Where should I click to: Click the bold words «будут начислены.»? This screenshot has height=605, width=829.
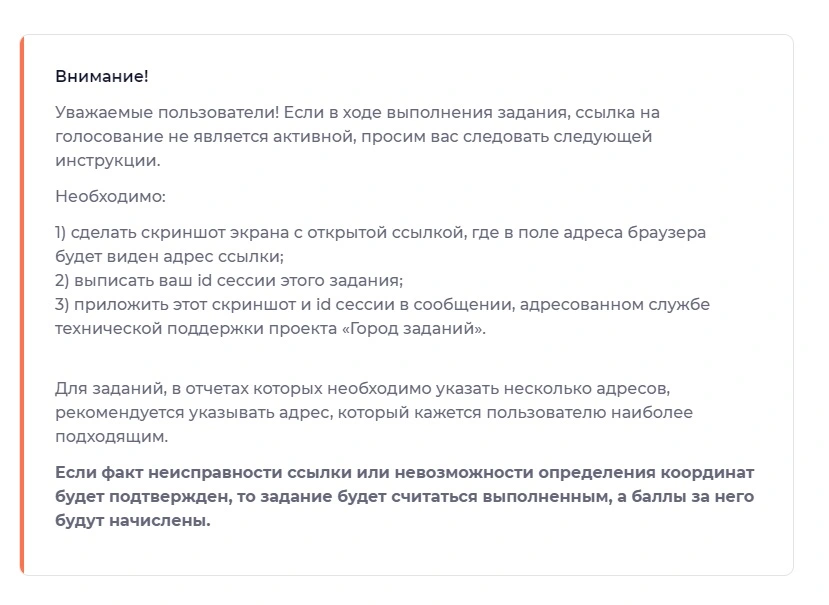(133, 520)
